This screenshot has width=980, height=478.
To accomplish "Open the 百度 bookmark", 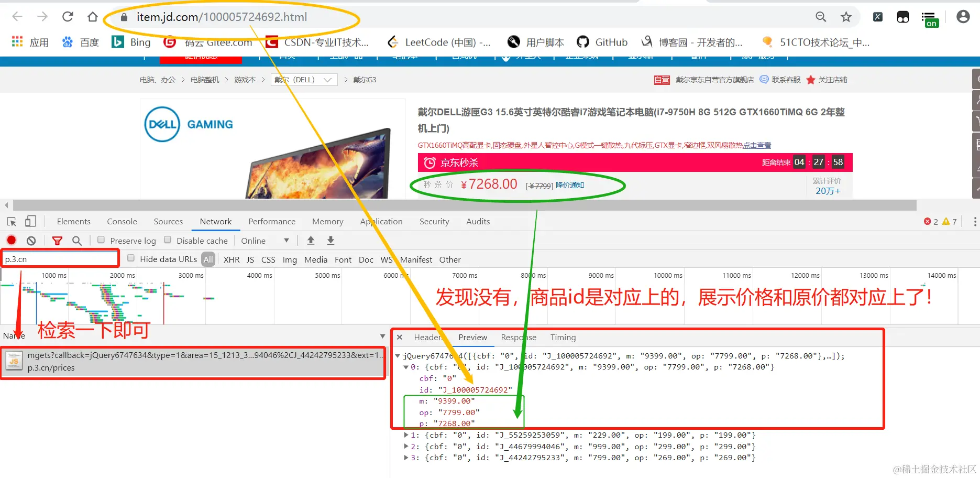I will [x=80, y=42].
